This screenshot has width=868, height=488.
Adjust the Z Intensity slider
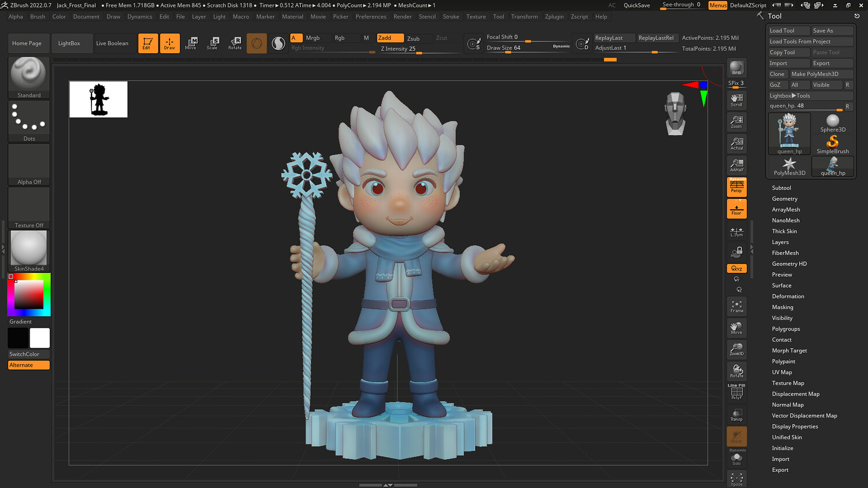click(x=419, y=49)
